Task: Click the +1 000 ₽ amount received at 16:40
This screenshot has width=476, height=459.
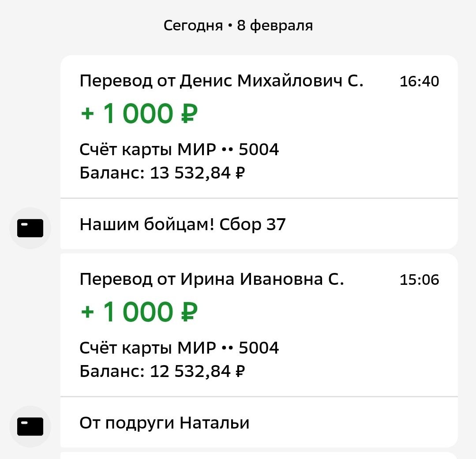Action: point(139,113)
